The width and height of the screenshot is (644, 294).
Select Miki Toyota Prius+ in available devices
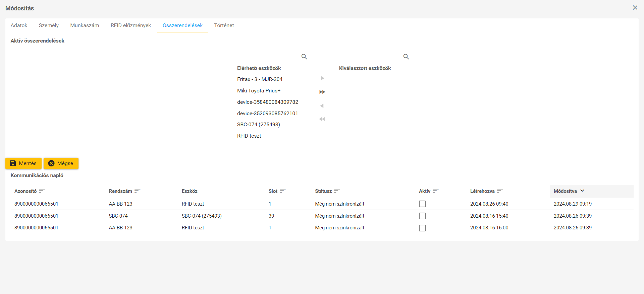pos(259,91)
